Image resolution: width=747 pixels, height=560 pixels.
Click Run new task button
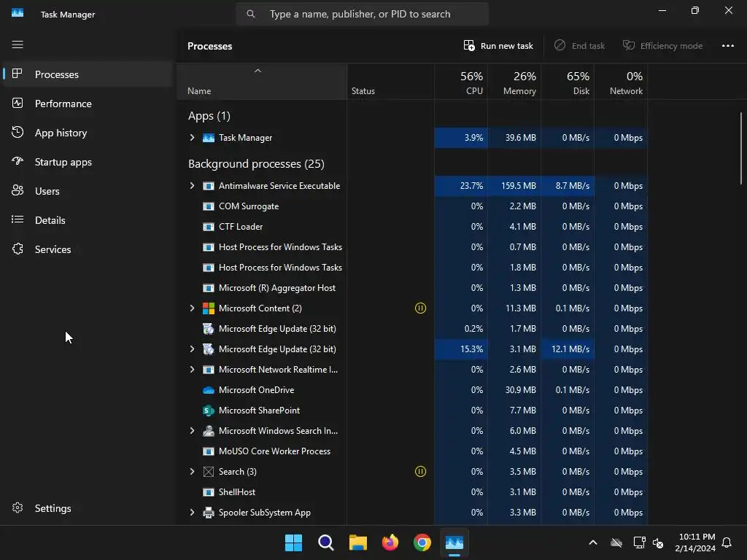click(x=498, y=46)
